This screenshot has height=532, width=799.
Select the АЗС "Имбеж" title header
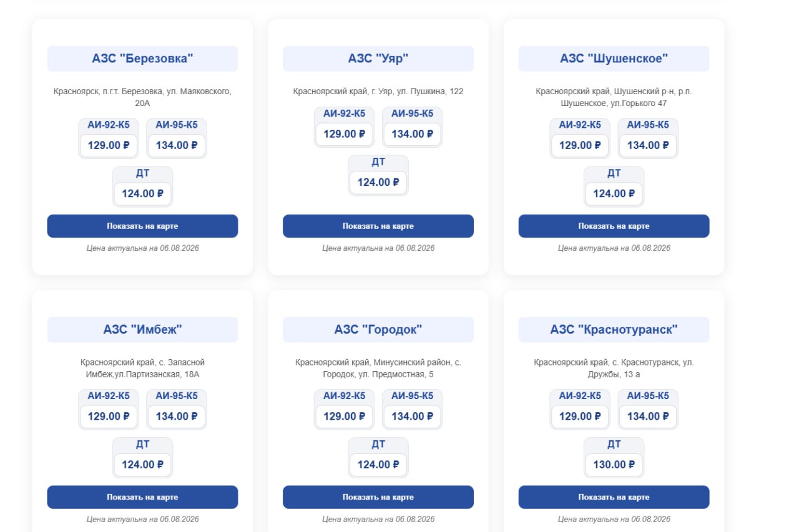point(142,329)
